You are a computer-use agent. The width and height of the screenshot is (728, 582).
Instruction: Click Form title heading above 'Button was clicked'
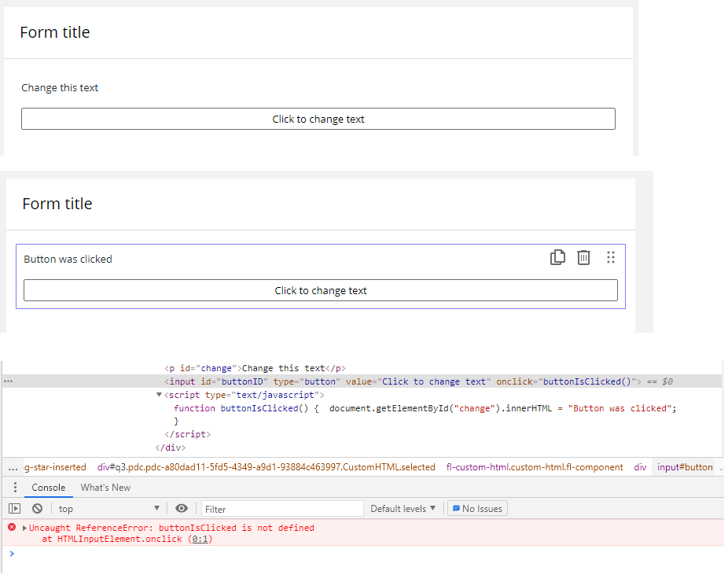click(x=57, y=204)
